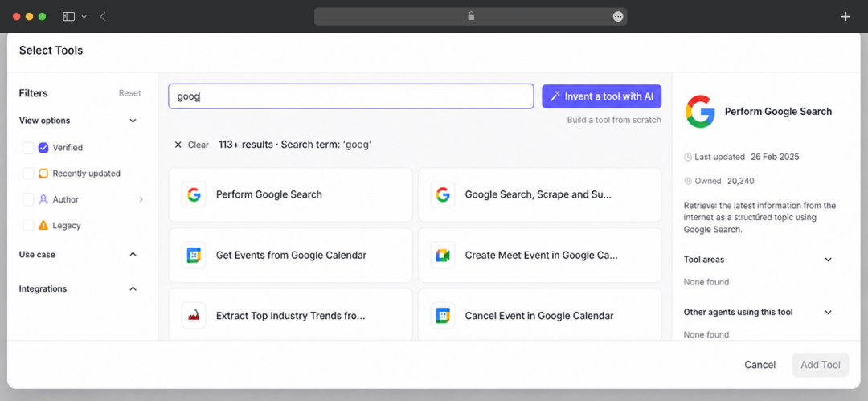Click the lock icon in address bar
The image size is (868, 401).
pos(471,17)
